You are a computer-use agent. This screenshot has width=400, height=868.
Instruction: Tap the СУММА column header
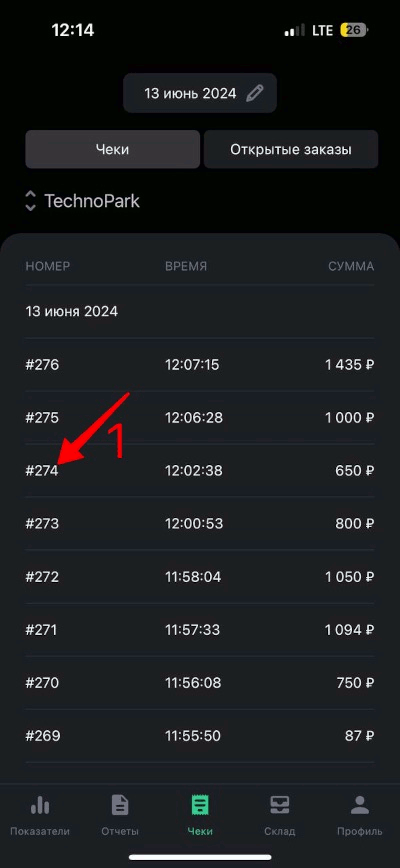pyautogui.click(x=351, y=266)
